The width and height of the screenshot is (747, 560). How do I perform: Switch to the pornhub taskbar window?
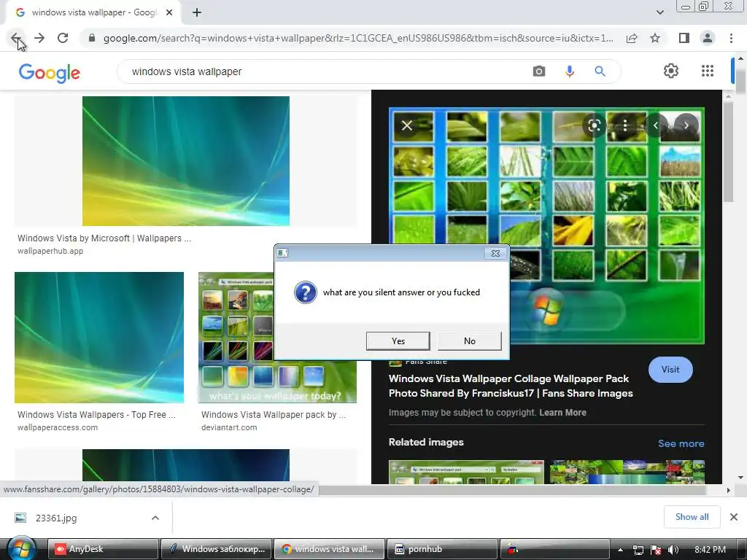pyautogui.click(x=442, y=549)
